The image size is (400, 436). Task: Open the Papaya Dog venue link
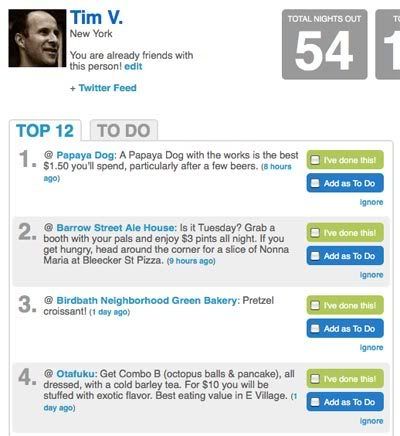pyautogui.click(x=86, y=155)
